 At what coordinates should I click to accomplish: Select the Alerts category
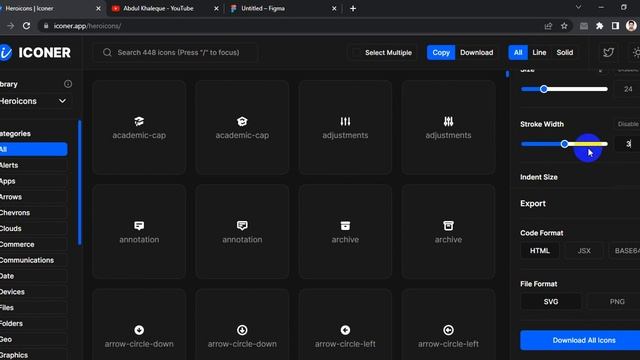(x=33, y=165)
